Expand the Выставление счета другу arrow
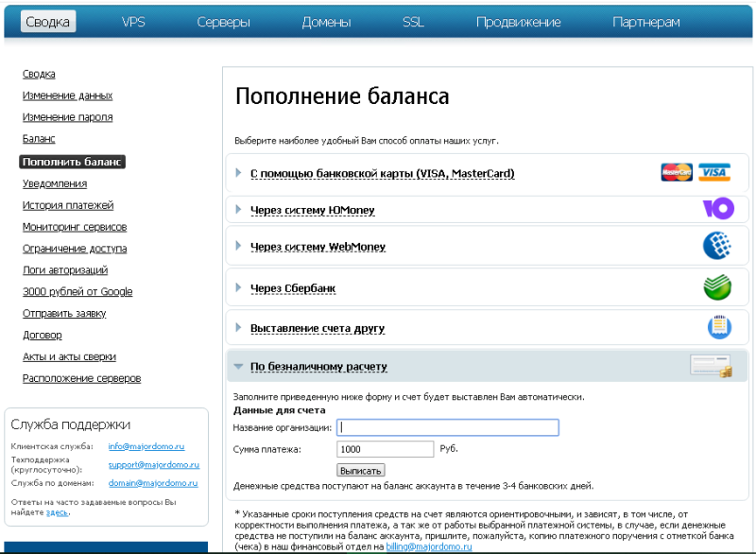Screen dimensions: 756x554 coord(238,327)
